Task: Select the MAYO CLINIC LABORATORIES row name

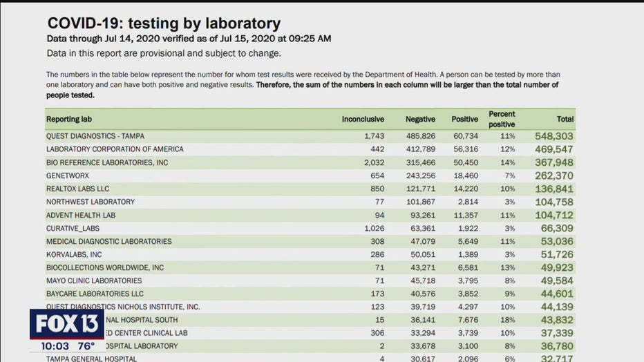Action: 94,280
